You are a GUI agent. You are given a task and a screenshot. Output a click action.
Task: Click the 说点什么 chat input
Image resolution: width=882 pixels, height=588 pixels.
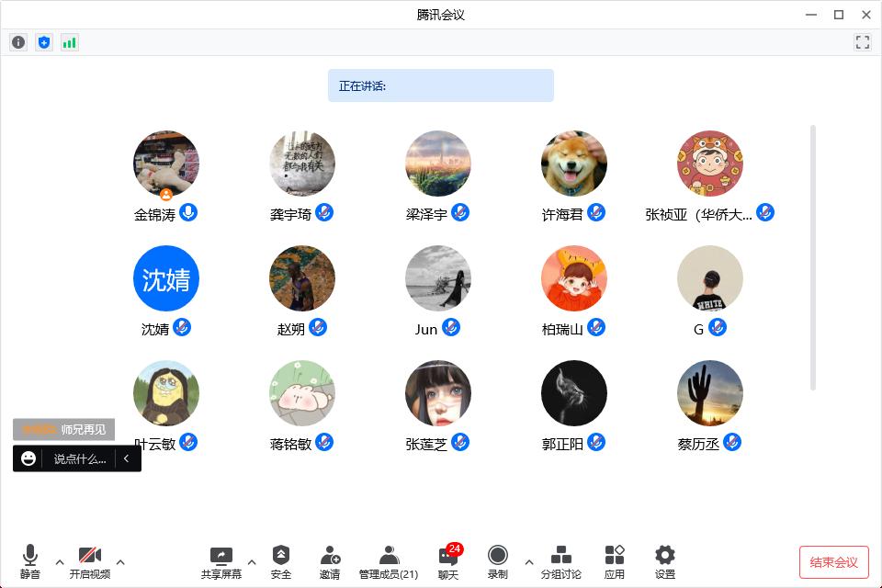click(x=78, y=458)
